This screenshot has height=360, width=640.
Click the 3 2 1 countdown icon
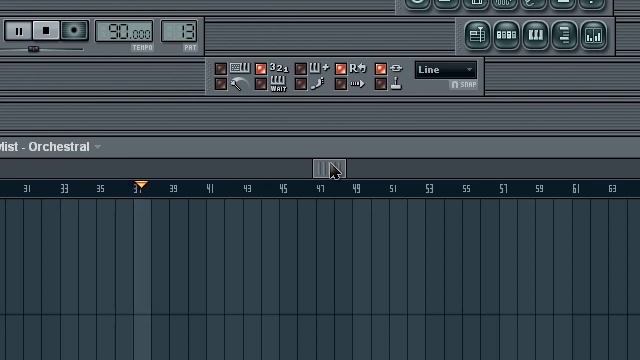tap(279, 68)
